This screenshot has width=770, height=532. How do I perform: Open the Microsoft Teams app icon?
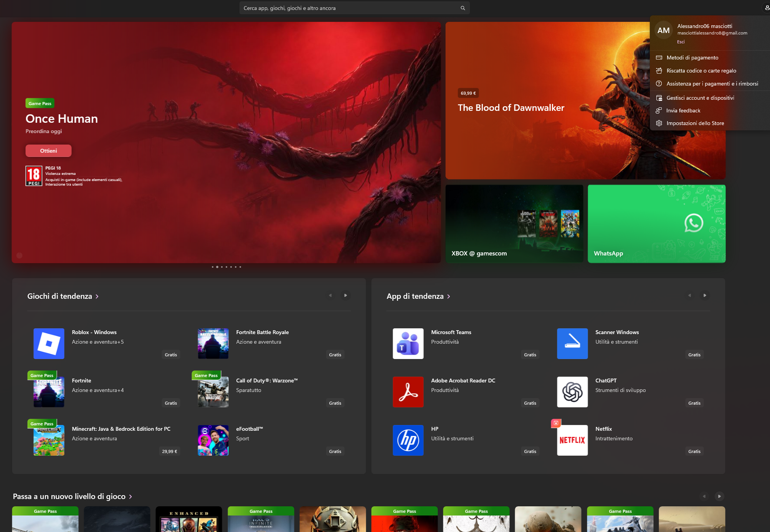tap(408, 343)
